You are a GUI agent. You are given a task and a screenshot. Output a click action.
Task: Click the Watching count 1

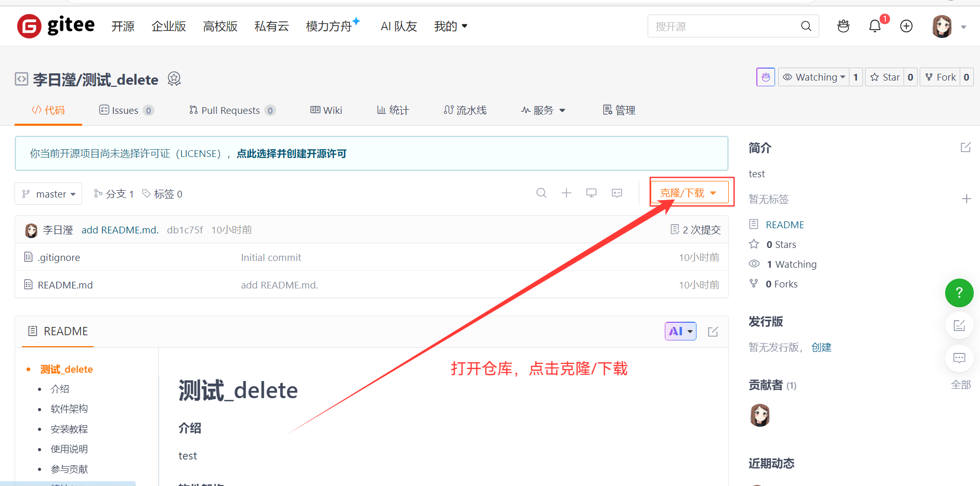pos(856,77)
